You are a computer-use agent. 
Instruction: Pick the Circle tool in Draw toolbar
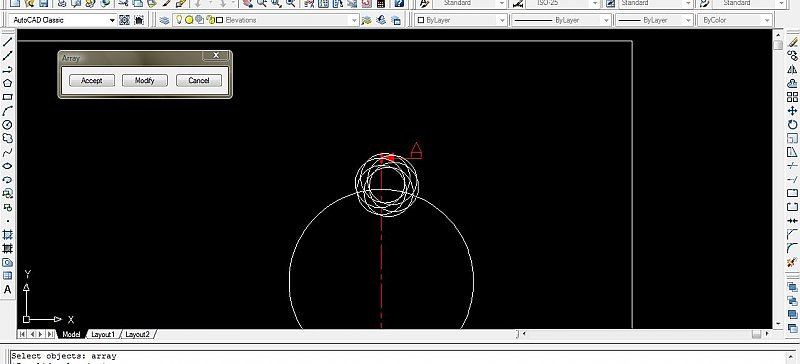pos(7,125)
